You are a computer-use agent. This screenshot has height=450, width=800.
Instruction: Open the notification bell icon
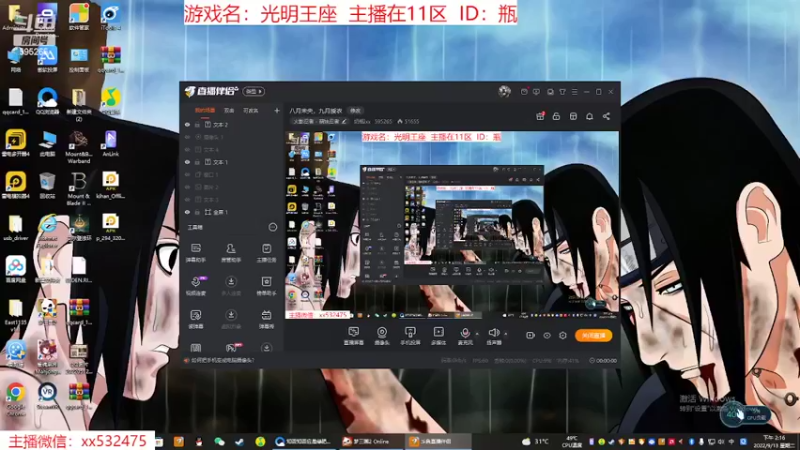point(589,116)
